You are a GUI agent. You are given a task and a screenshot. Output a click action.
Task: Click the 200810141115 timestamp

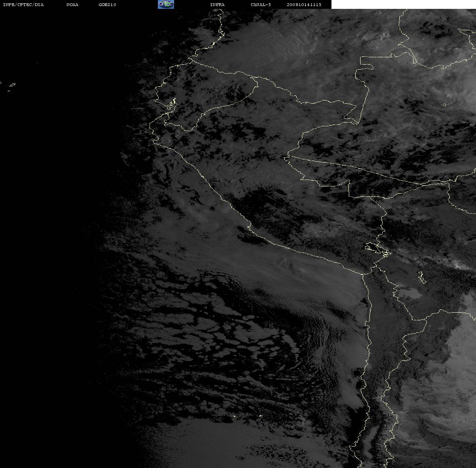click(x=304, y=4)
